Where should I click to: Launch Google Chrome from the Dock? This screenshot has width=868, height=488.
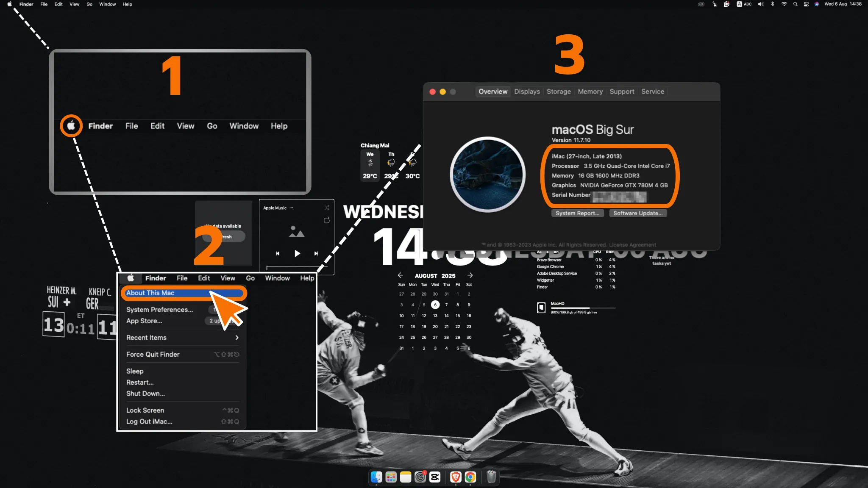click(470, 477)
